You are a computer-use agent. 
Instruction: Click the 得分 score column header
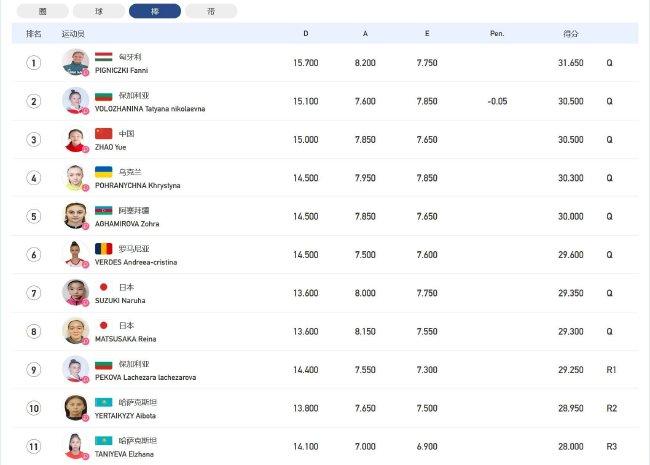click(x=570, y=34)
